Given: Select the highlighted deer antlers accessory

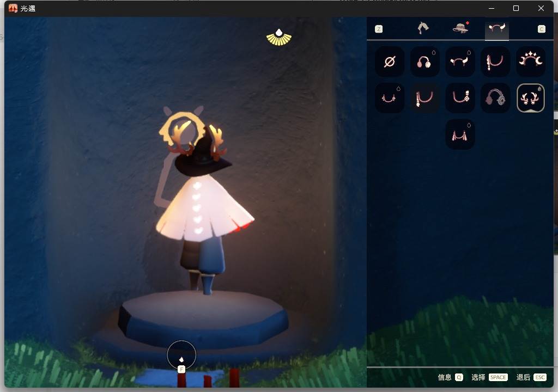Looking at the screenshot, I should click(530, 98).
